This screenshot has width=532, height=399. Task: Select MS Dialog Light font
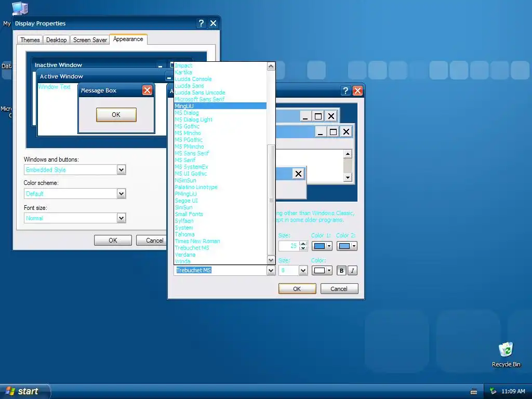220,119
